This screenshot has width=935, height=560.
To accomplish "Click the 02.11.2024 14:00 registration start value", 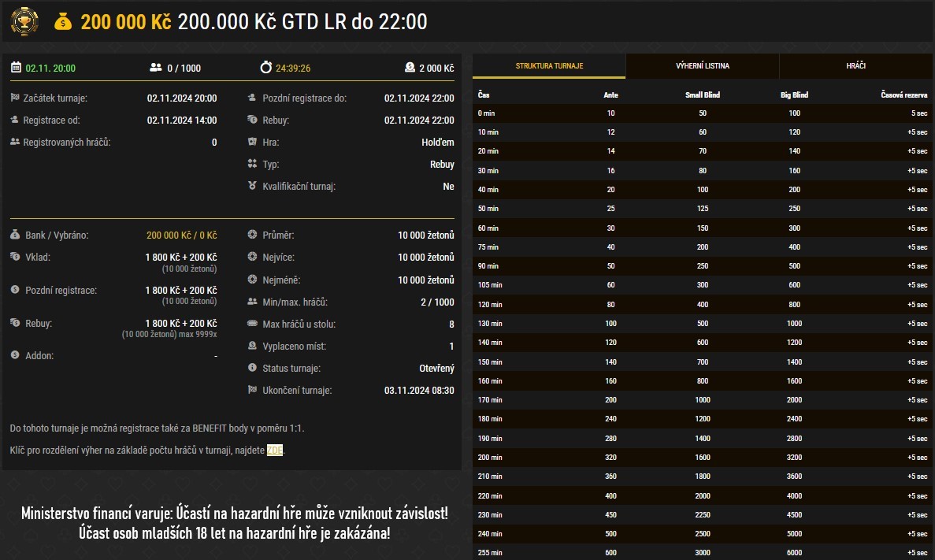I will pos(182,120).
